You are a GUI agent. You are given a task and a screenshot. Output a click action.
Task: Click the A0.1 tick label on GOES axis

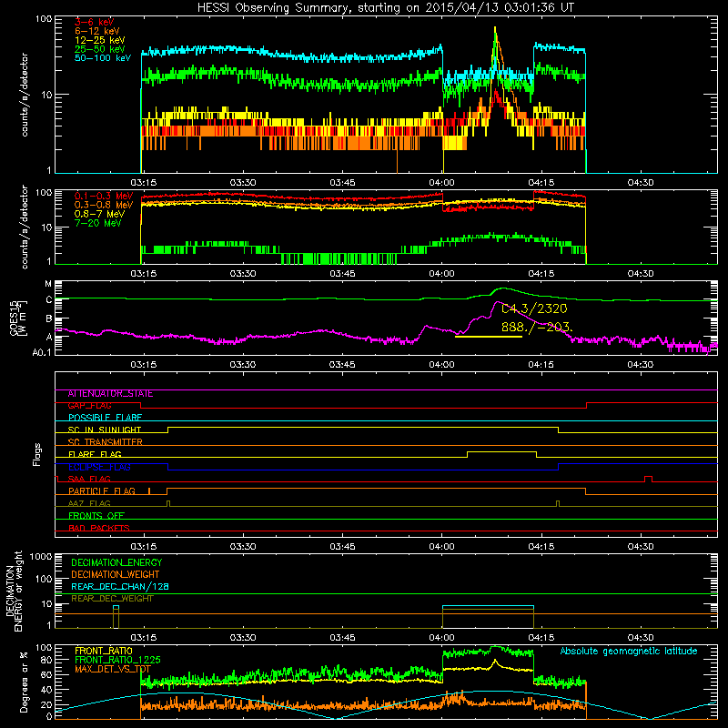point(42,352)
